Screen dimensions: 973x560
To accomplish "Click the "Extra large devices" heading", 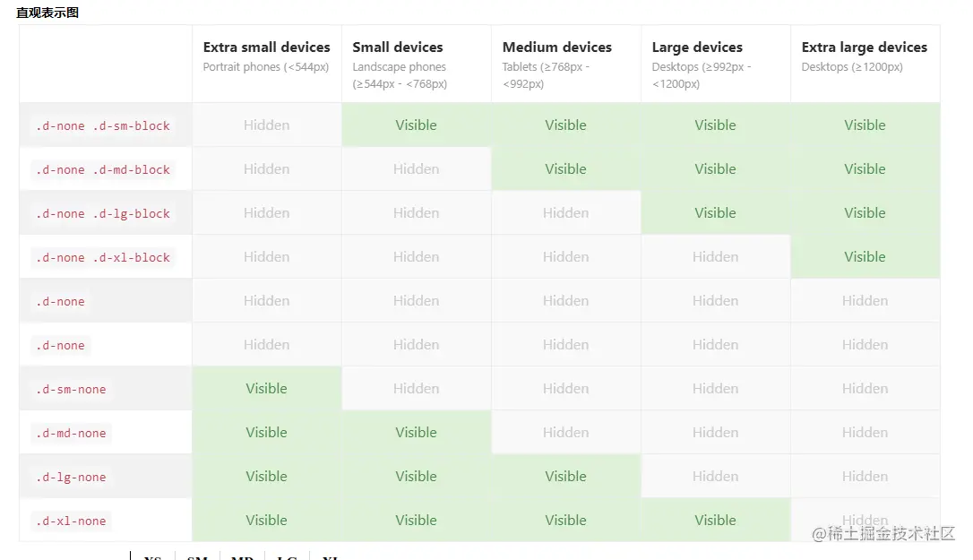I will pos(864,47).
